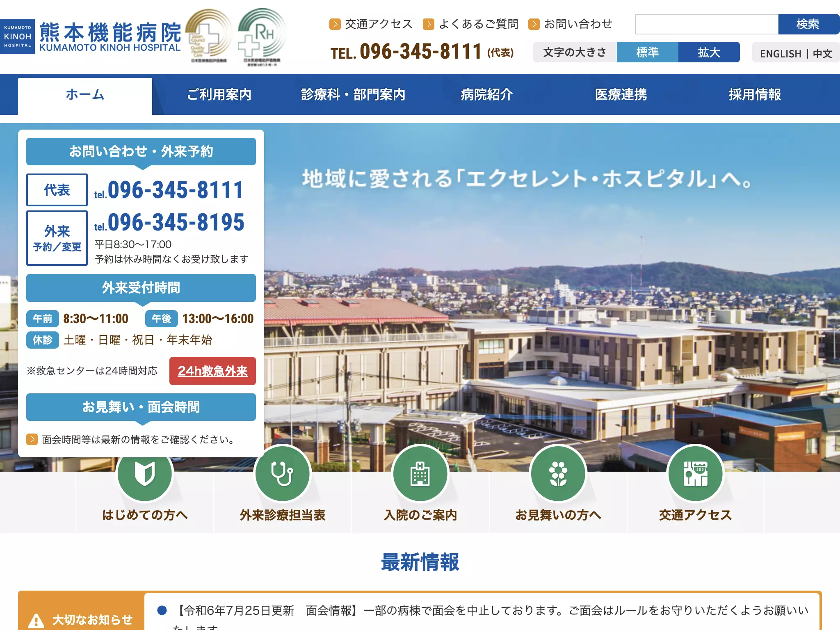The height and width of the screenshot is (630, 840).
Task: Click the orange arrow beside 交通アクセス
Action: click(335, 24)
